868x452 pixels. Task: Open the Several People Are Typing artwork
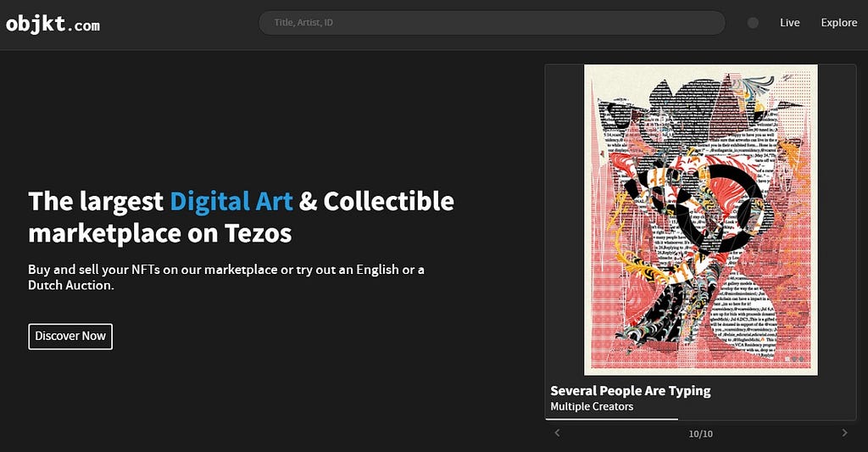(x=701, y=220)
